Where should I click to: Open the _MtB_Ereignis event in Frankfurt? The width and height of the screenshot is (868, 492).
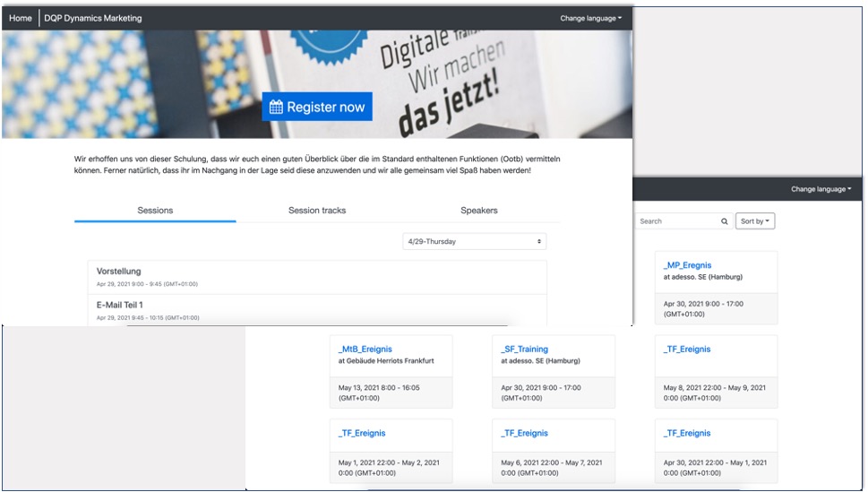(x=365, y=350)
